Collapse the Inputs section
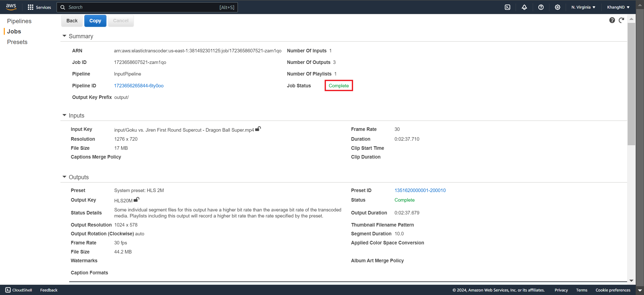The height and width of the screenshot is (295, 644). click(64, 115)
